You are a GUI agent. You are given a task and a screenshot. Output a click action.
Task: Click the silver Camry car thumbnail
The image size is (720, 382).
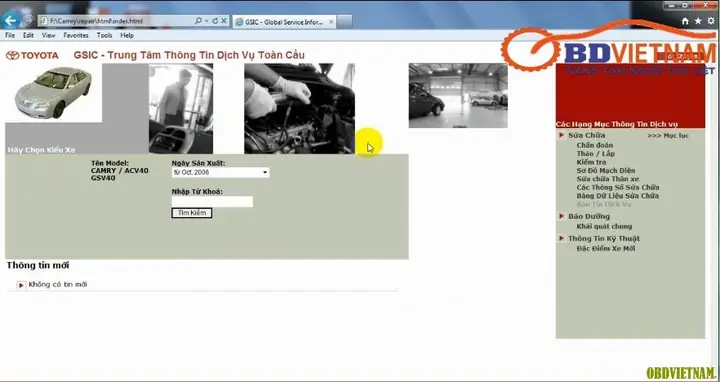53,92
